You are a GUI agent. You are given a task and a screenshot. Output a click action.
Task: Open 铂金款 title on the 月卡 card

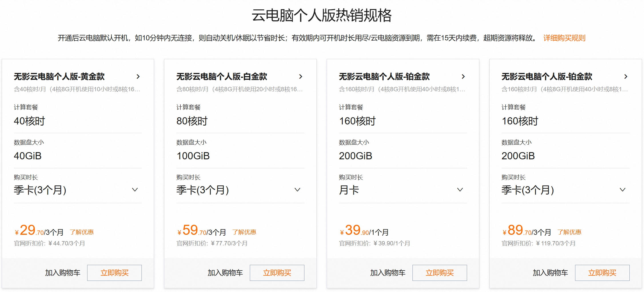(x=384, y=77)
